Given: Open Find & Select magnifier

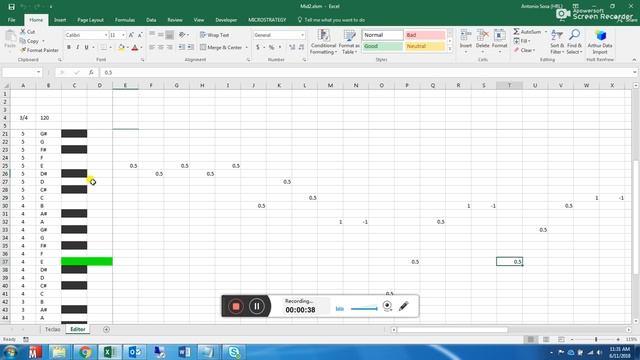Looking at the screenshot, I should 574,42.
